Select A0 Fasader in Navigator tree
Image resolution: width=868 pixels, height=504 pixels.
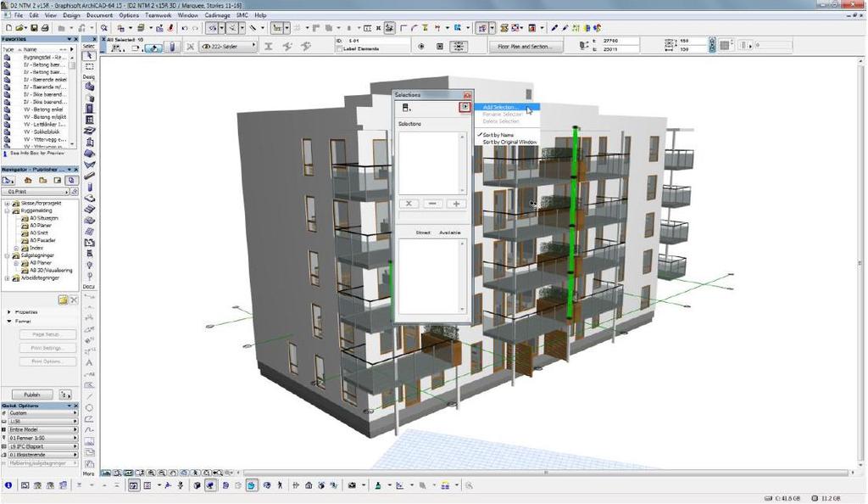pyautogui.click(x=42, y=240)
